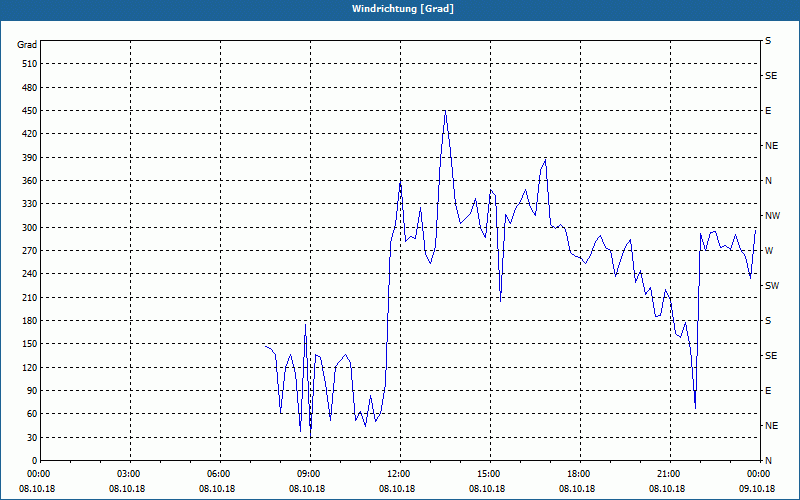Click the "E" compass label beside the 90 gridline
Image resolution: width=800 pixels, height=500 pixels.
(768, 391)
